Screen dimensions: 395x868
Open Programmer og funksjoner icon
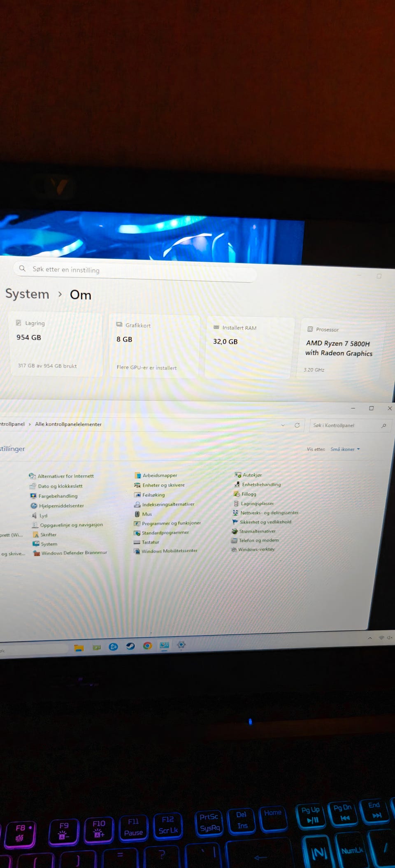pos(137,523)
